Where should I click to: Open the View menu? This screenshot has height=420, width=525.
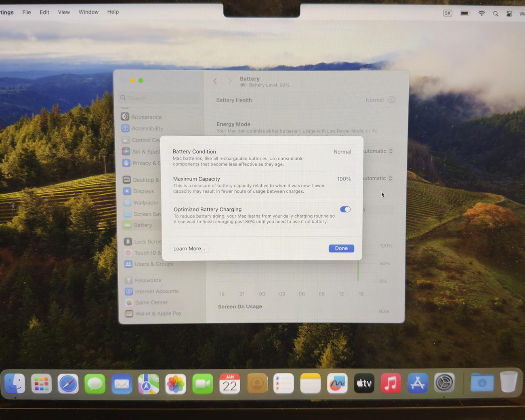coord(64,12)
